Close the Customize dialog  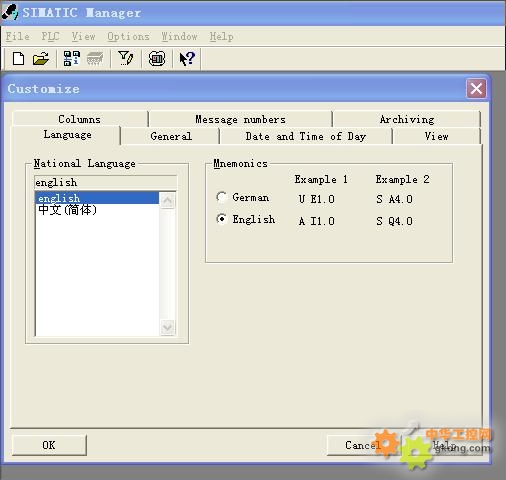click(x=476, y=89)
